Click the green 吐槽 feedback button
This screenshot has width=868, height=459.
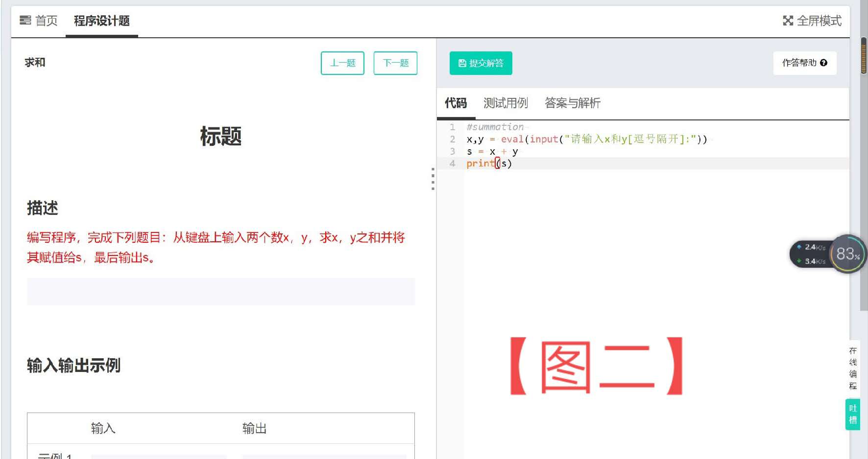point(853,414)
